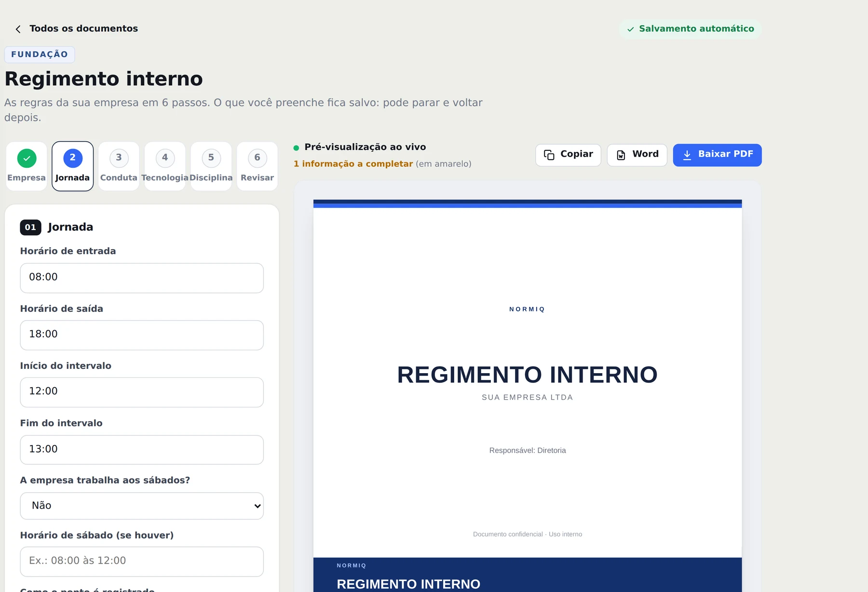Focus the Horário de entrada field

tap(142, 278)
